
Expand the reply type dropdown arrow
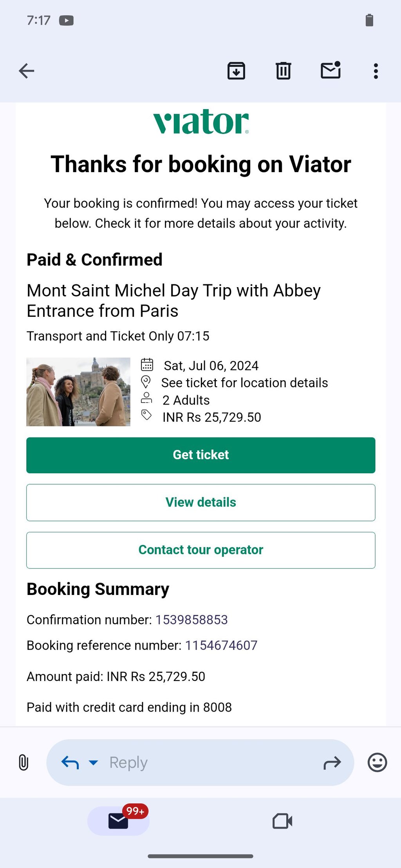[93, 762]
